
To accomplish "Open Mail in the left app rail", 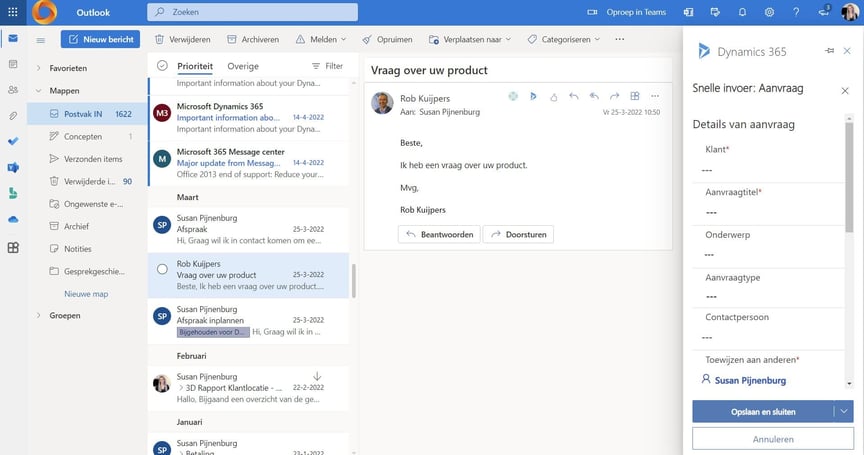I will (13, 39).
